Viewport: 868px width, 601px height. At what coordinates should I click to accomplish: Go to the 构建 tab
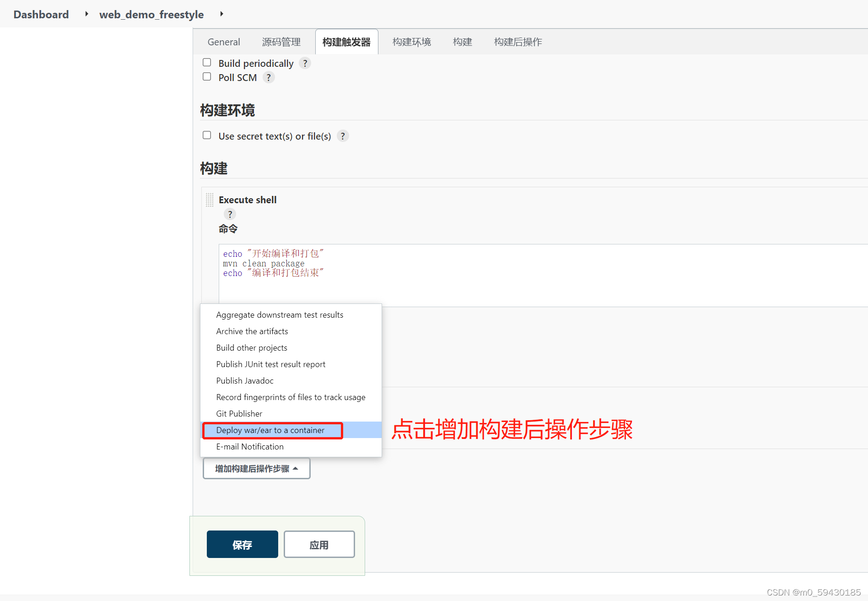[x=463, y=42]
